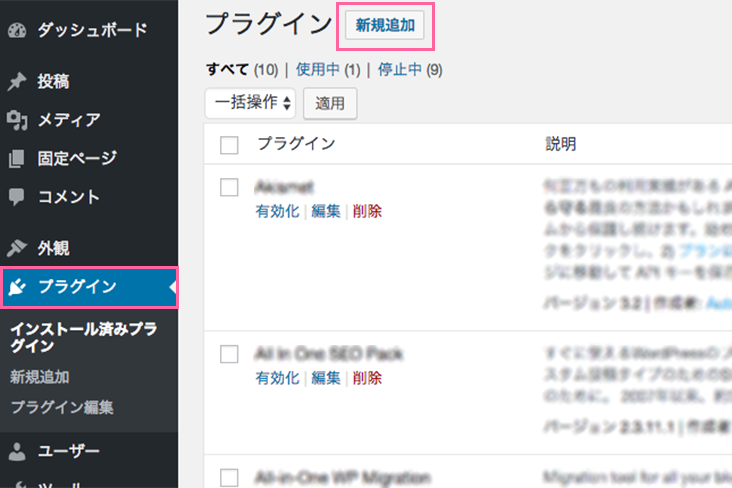
Task: Click the paintbrush icon beside 外観
Action: (x=17, y=248)
